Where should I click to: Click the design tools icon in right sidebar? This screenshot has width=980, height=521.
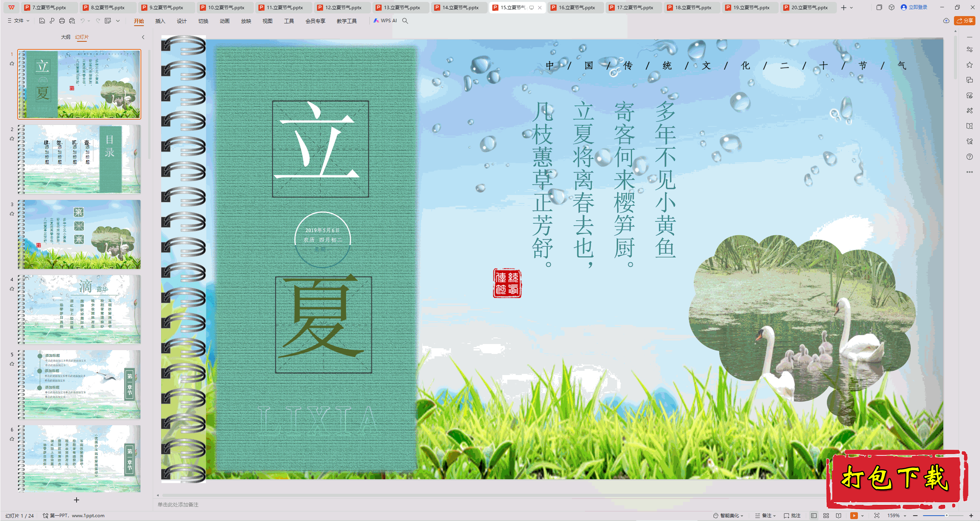[970, 111]
